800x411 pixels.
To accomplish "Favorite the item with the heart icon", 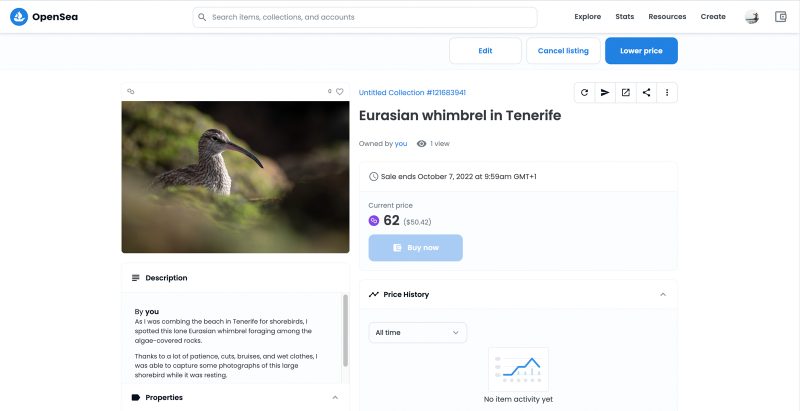I will tap(340, 92).
